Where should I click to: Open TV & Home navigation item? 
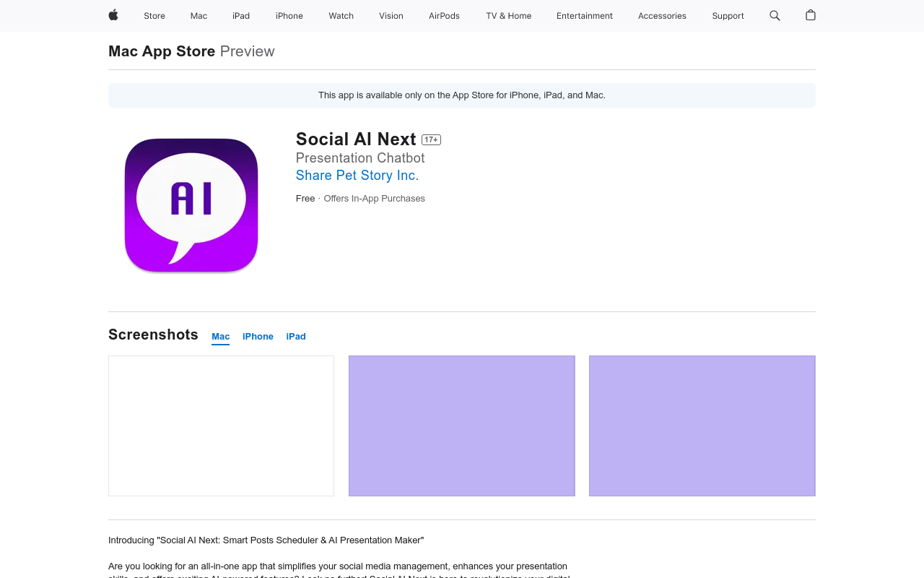point(508,16)
